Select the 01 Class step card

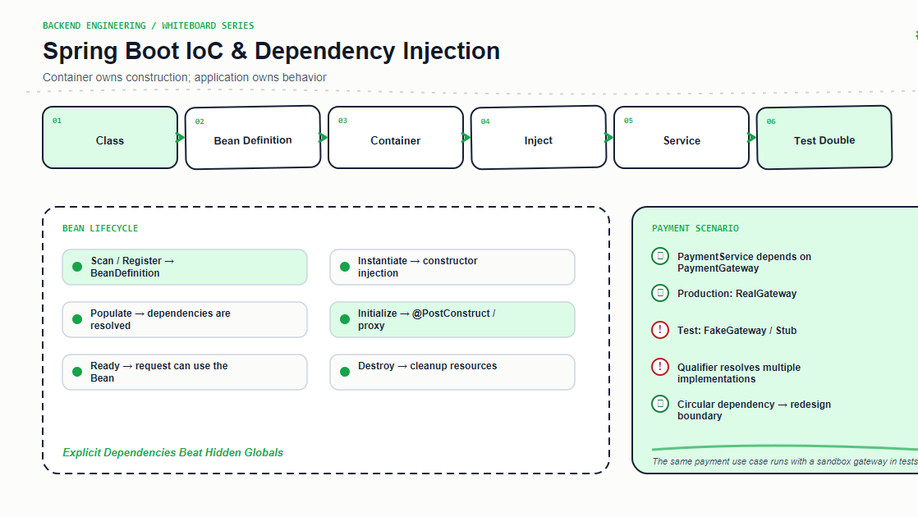[x=110, y=138]
